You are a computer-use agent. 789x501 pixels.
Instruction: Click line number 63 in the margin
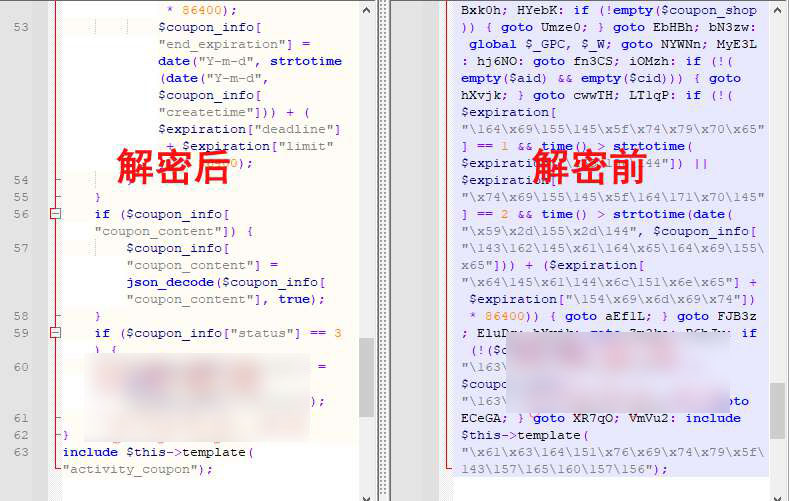21,452
